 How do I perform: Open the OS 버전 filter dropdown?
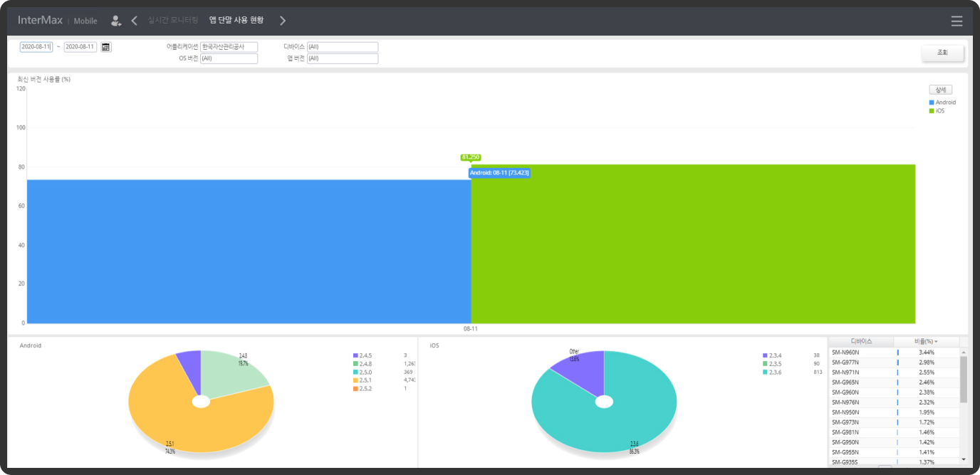tap(229, 58)
